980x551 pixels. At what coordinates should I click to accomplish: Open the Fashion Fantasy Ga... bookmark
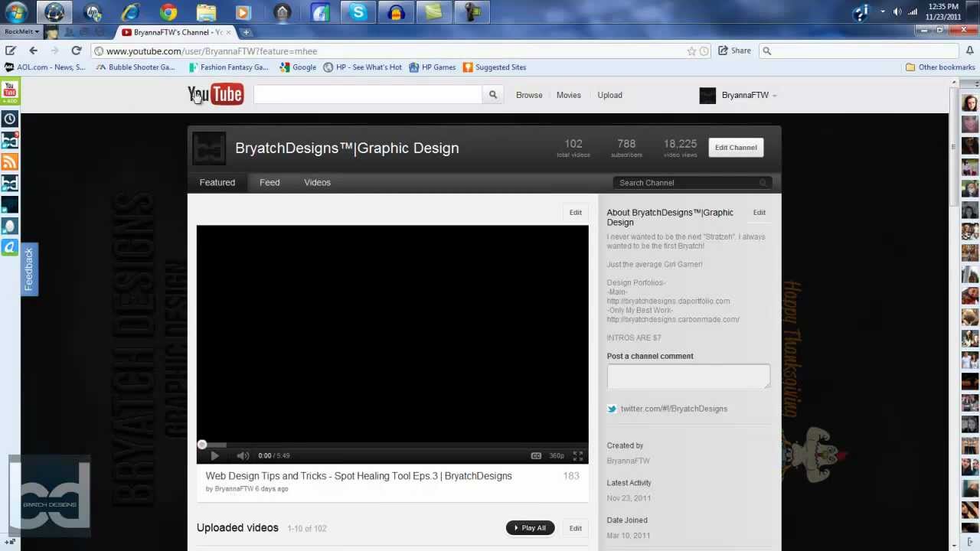tap(228, 67)
